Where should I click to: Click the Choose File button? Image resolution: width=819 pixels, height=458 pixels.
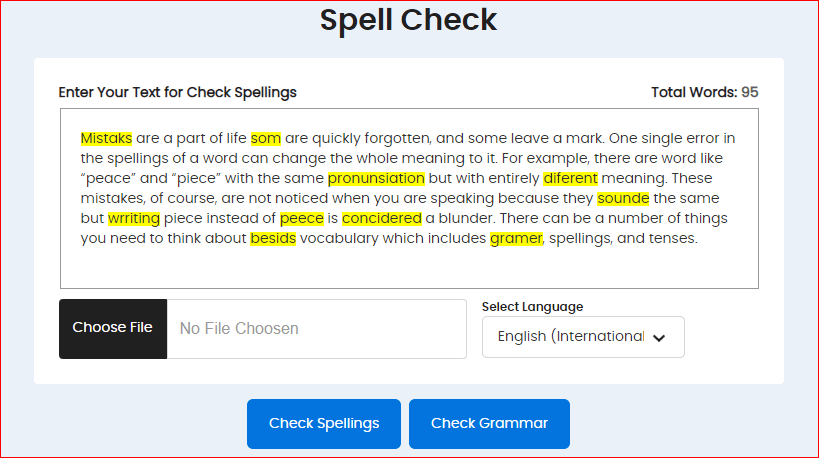tap(113, 328)
